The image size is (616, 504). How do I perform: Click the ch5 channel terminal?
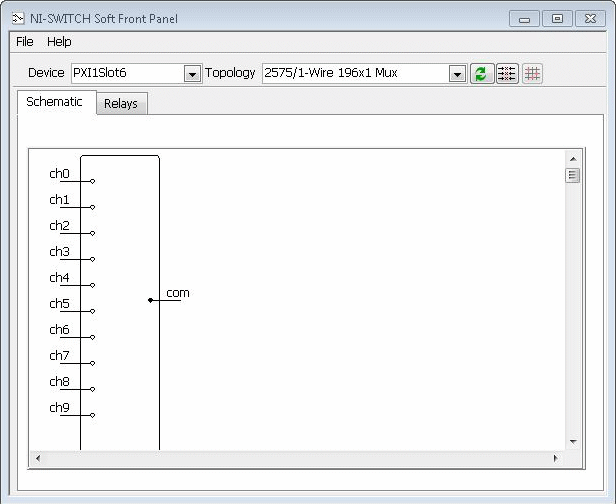tap(92, 311)
